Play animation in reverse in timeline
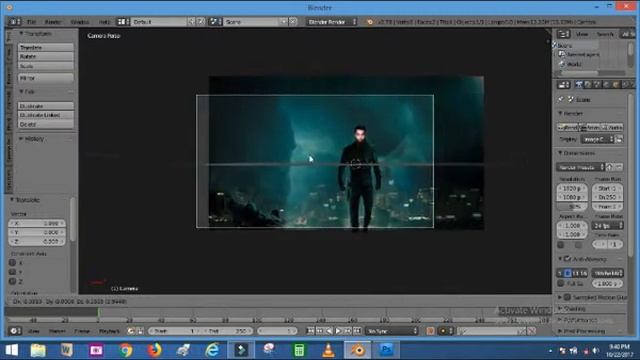This screenshot has width=640, height=360. (329, 331)
